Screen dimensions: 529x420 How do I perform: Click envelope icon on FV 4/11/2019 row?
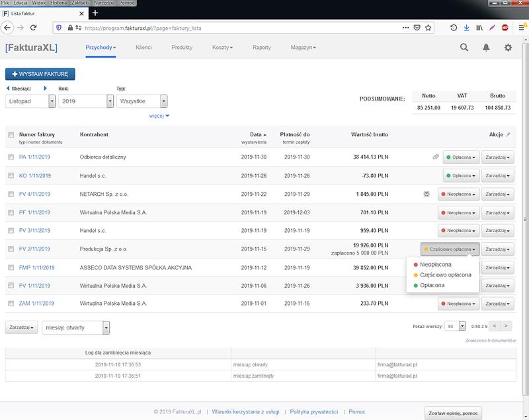click(x=427, y=194)
